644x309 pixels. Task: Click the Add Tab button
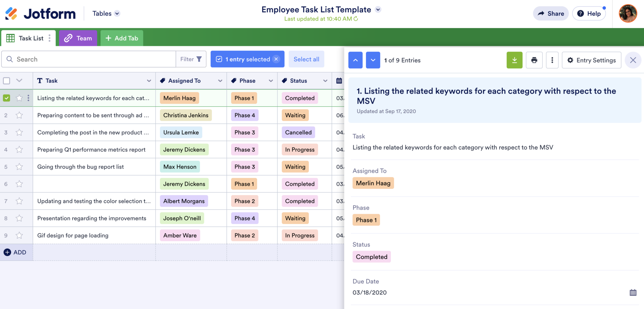click(122, 38)
